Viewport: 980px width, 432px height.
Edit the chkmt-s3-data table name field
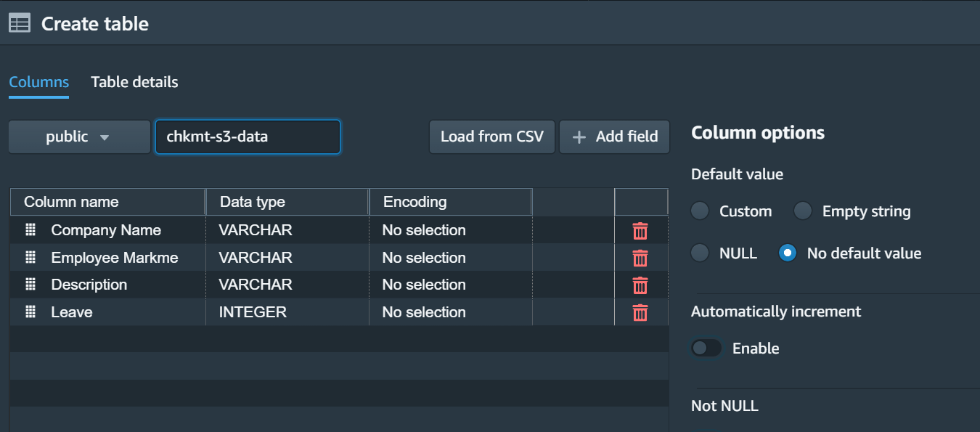coord(248,136)
